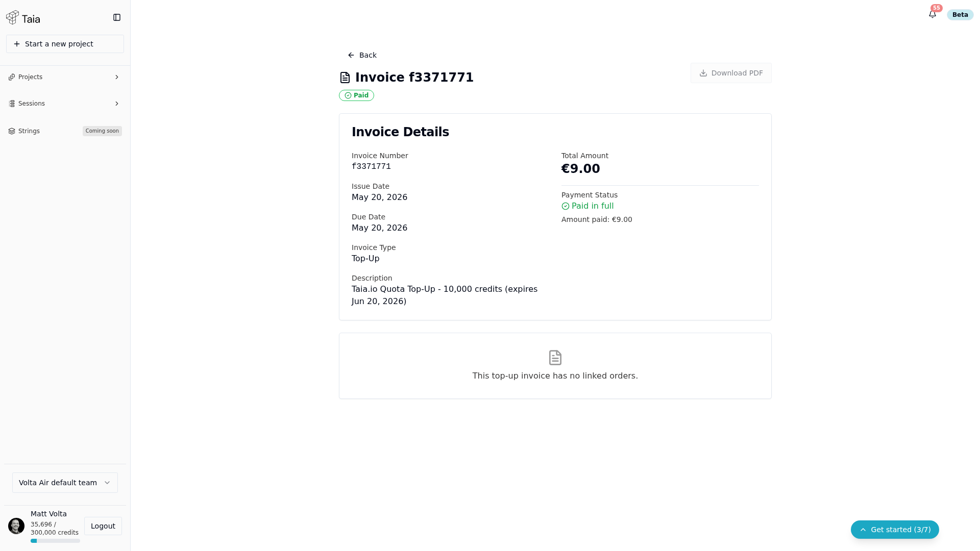Click the back arrow icon
Screen dimensions: 980x551
[x=351, y=55]
